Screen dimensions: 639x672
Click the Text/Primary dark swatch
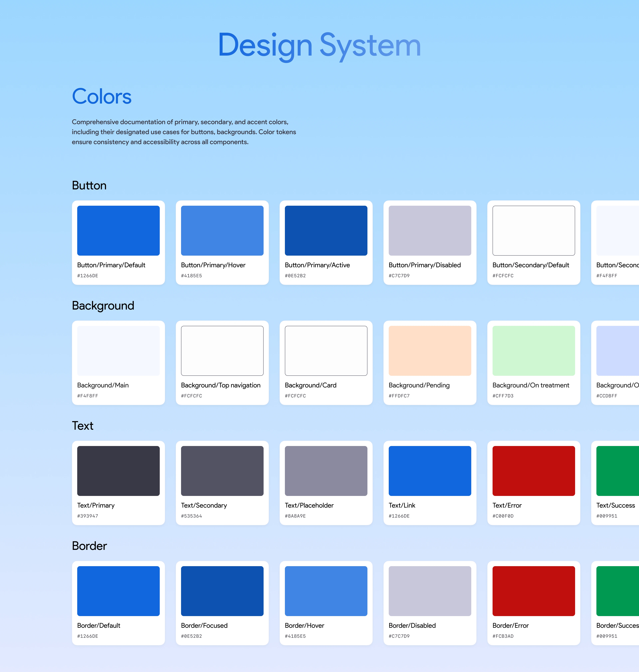point(118,471)
